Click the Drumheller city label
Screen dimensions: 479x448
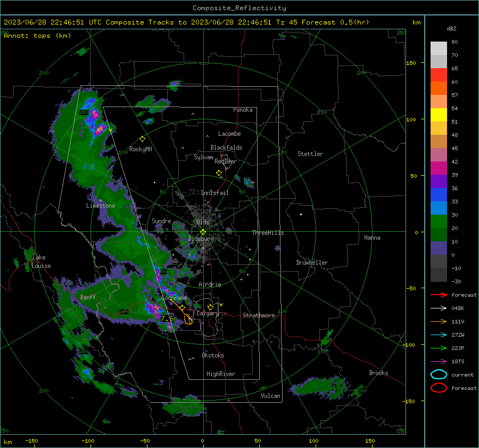tap(312, 263)
